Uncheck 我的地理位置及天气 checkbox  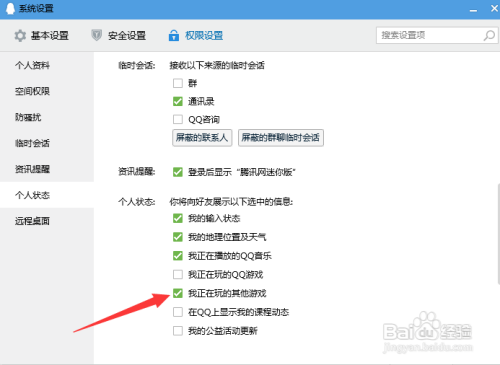click(178, 237)
